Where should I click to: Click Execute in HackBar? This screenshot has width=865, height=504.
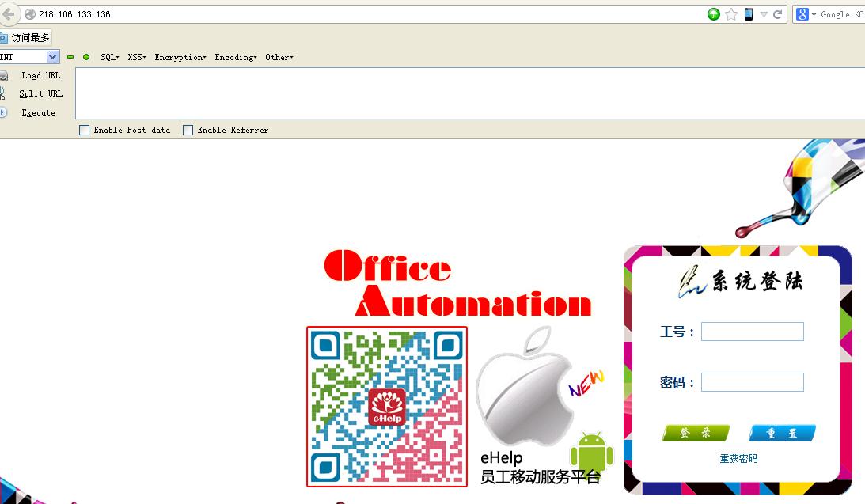click(x=39, y=112)
